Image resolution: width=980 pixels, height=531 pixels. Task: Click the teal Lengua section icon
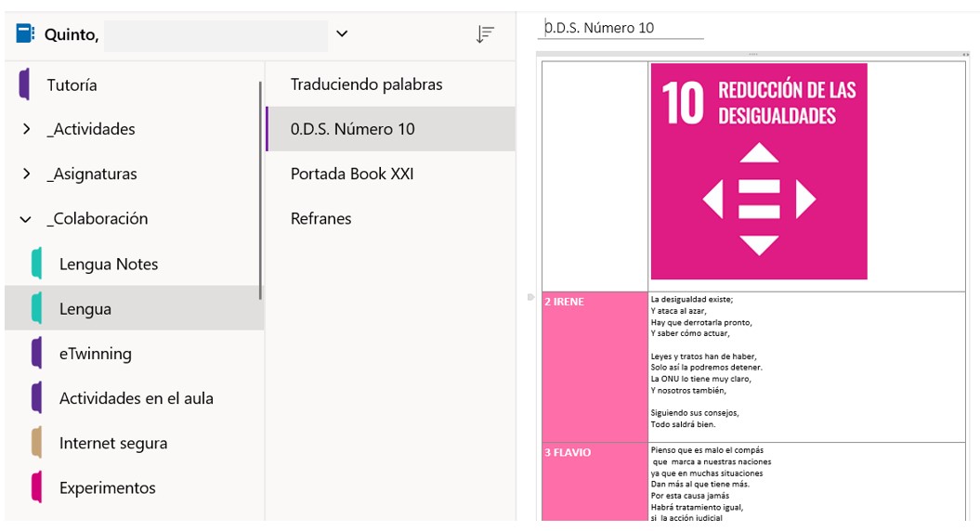pos(37,308)
